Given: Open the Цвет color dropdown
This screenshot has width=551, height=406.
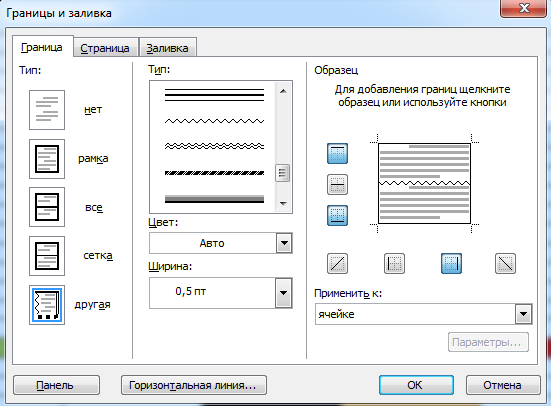Looking at the screenshot, I should coord(284,243).
